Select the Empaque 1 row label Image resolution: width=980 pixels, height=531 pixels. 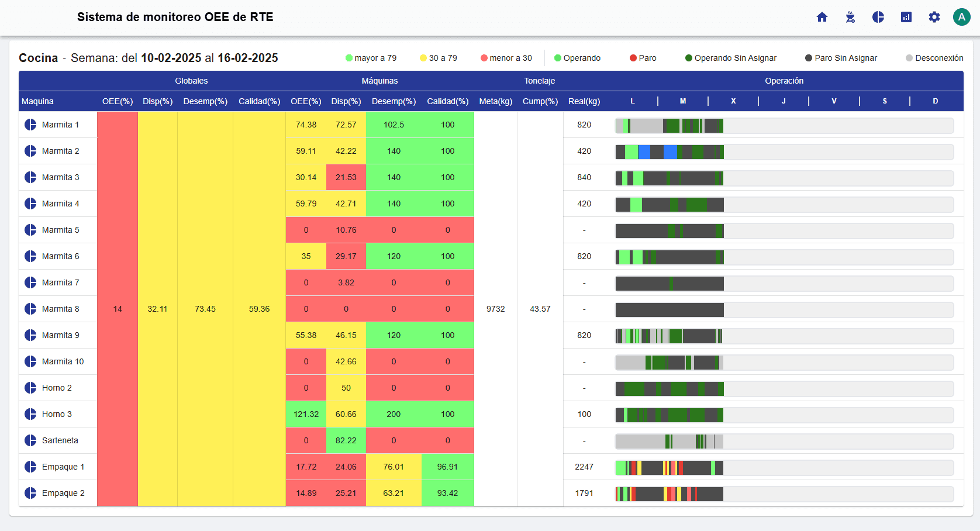coord(63,467)
